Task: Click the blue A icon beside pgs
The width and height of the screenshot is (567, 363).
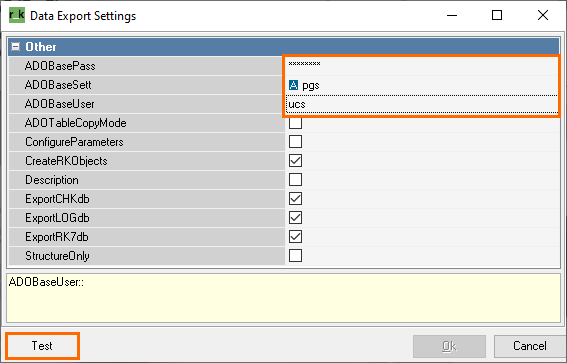Action: point(293,85)
